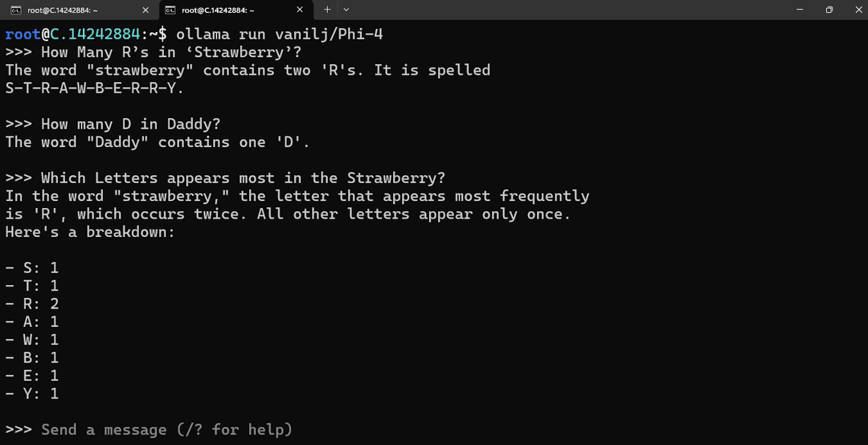Click the 'ollama run vanilj/Phi-4' command text

point(280,35)
